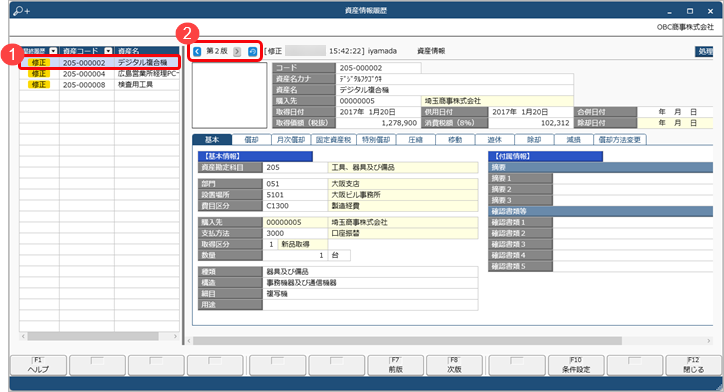Click the search-plus icon in title bar

21,10
